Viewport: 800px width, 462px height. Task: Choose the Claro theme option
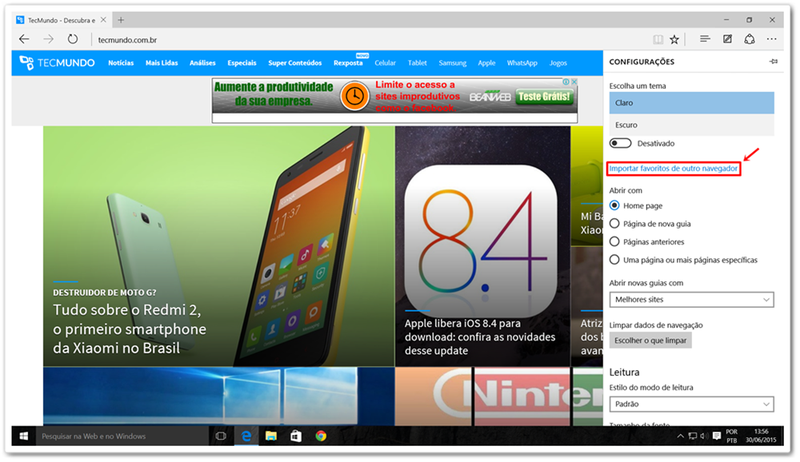click(691, 103)
